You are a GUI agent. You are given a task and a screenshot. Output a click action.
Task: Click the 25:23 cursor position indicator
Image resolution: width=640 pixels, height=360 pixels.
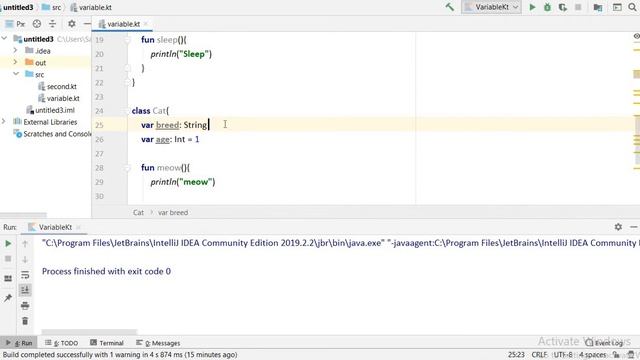click(516, 355)
